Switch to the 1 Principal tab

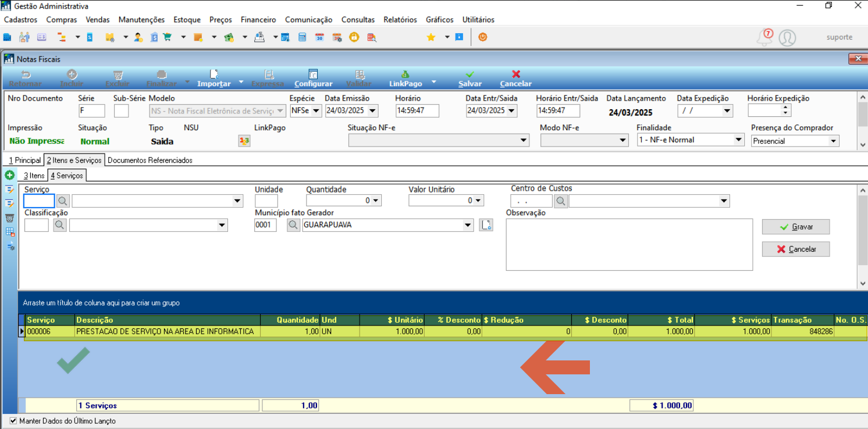24,160
